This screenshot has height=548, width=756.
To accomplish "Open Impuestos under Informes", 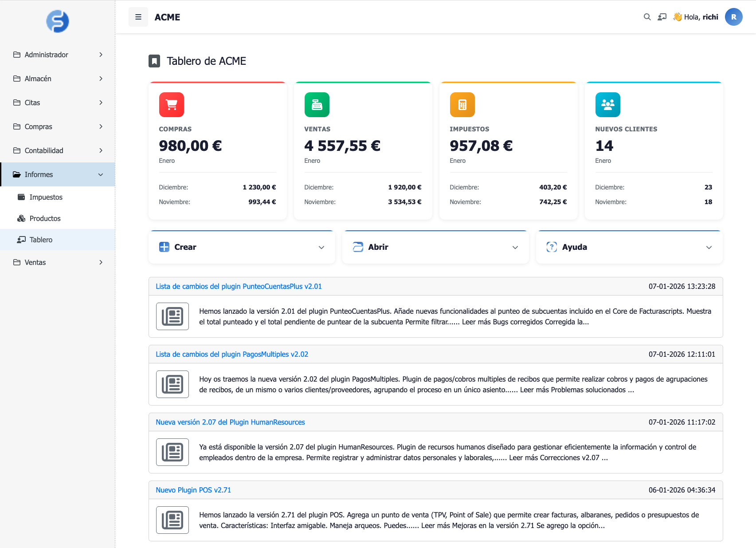I will tap(46, 197).
